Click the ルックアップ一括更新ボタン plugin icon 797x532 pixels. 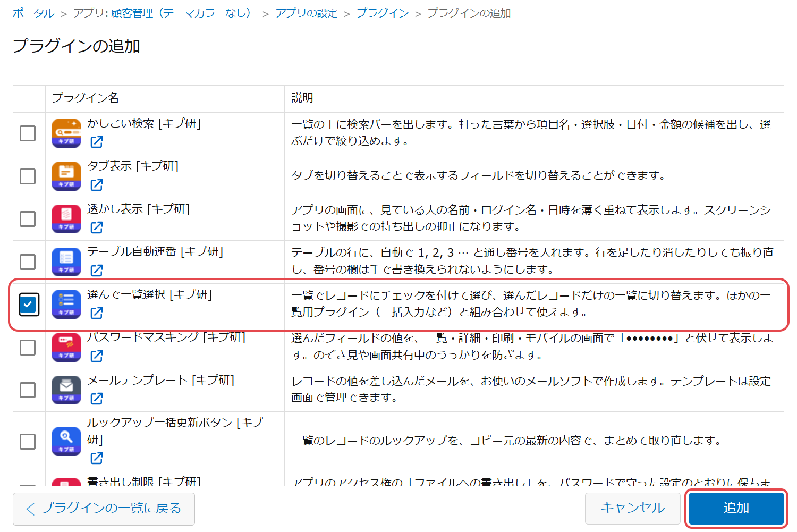click(66, 442)
